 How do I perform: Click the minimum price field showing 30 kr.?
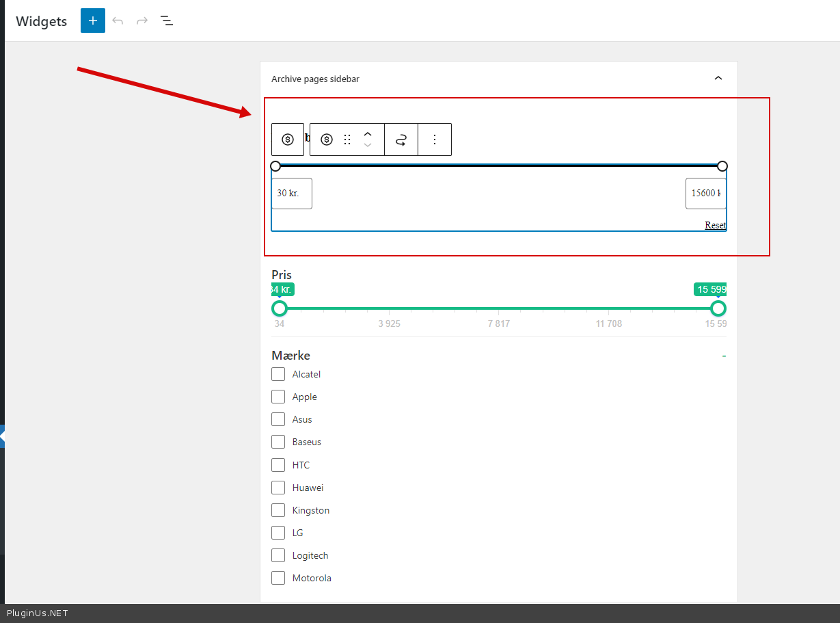(x=292, y=194)
